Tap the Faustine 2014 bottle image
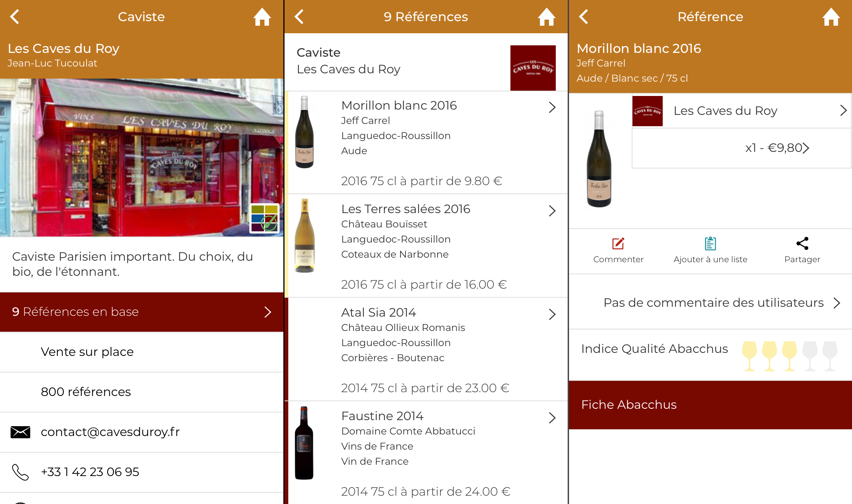The width and height of the screenshot is (852, 504). [x=304, y=443]
